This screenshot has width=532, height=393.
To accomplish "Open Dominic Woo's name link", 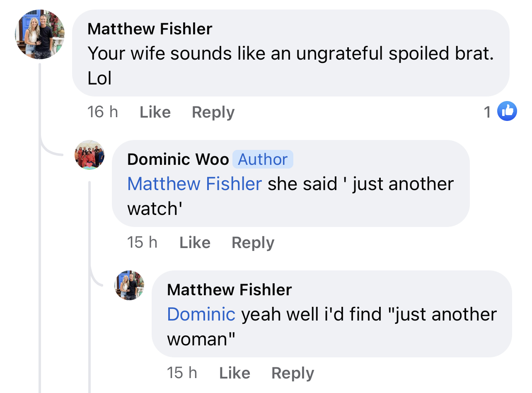I will (x=178, y=159).
